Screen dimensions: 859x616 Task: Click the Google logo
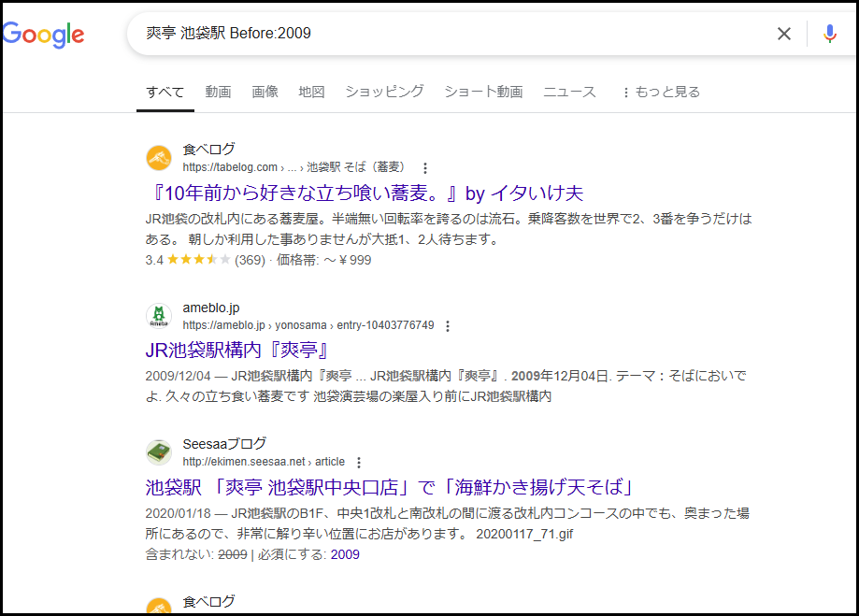44,35
